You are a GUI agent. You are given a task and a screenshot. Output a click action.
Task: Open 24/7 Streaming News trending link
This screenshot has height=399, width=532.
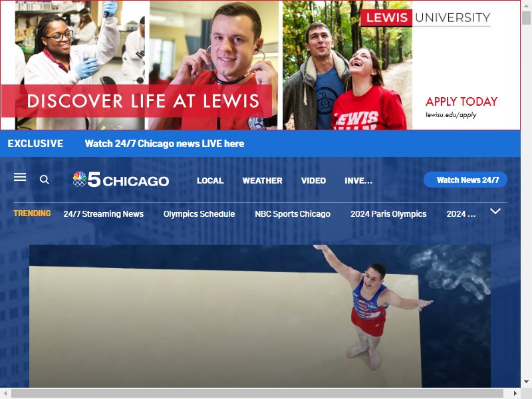[104, 213]
